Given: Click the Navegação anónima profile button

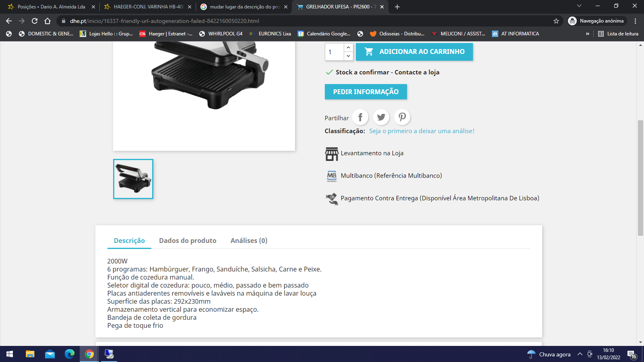Looking at the screenshot, I should coord(597,21).
